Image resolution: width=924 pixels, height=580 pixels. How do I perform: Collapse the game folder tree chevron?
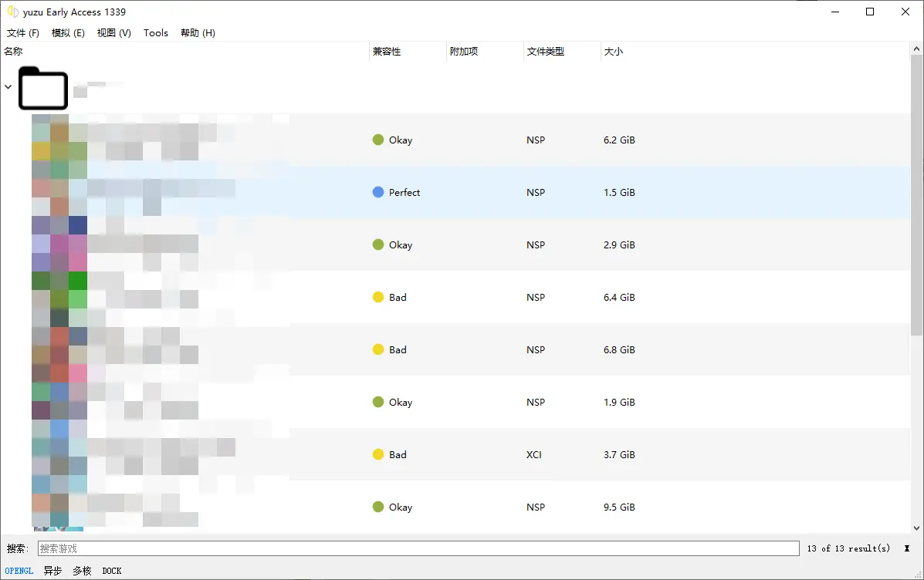(x=8, y=87)
